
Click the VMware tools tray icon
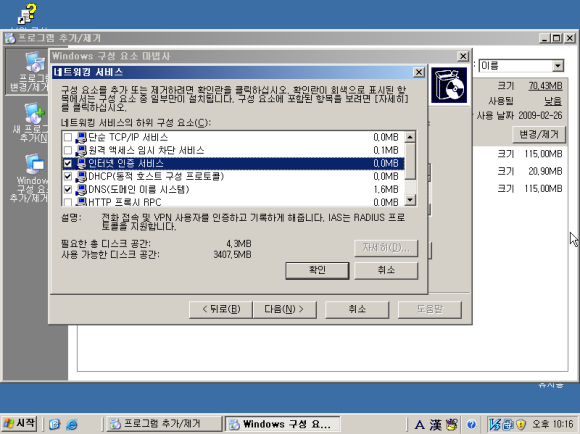[495, 424]
